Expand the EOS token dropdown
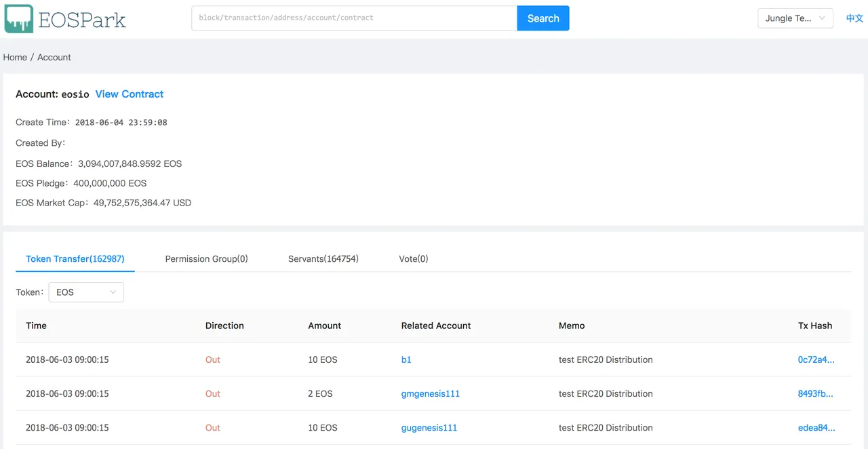 pos(86,292)
